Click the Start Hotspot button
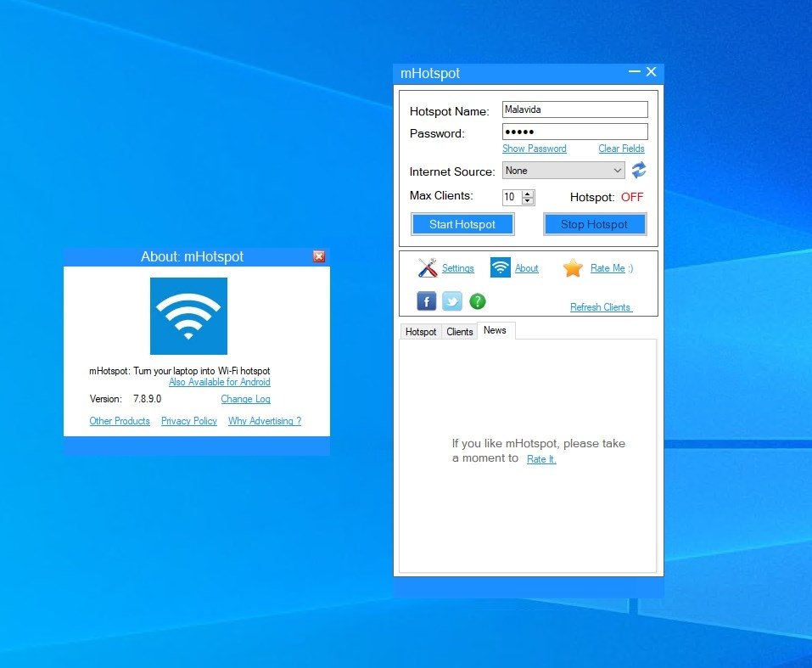Screen dimensions: 812x668 coord(462,224)
